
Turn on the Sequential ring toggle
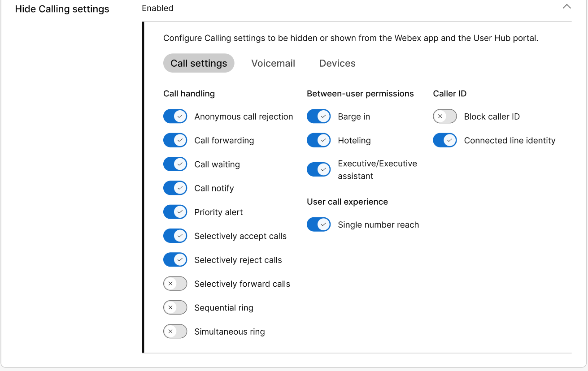pyautogui.click(x=175, y=307)
